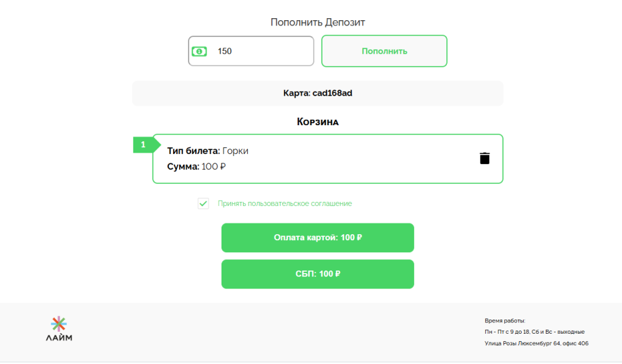
Task: Click the Корзина heading
Action: (318, 122)
